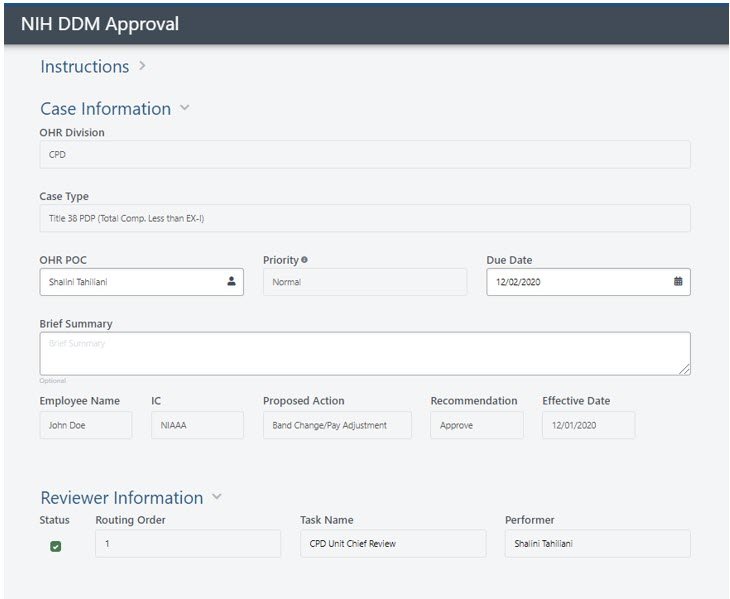Click the Recommendation field showing Approve
Screen dimensions: 730x599
477,425
